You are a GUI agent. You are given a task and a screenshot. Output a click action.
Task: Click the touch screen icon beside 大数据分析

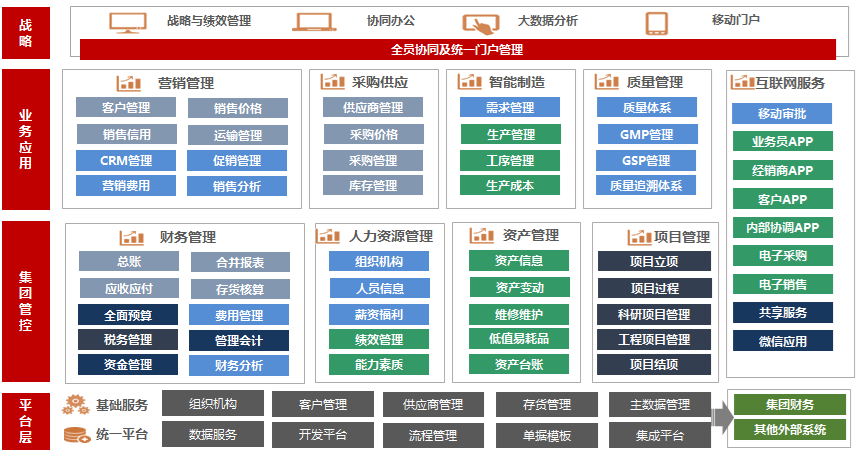(x=480, y=22)
